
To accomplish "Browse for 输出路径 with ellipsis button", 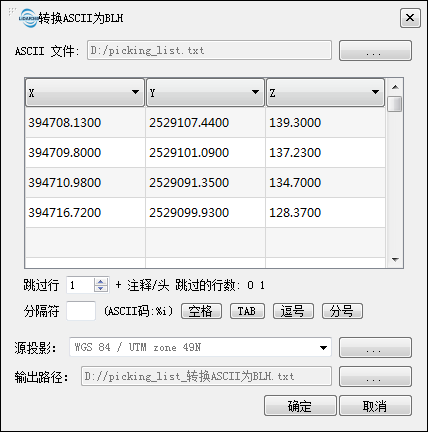I will pyautogui.click(x=375, y=377).
